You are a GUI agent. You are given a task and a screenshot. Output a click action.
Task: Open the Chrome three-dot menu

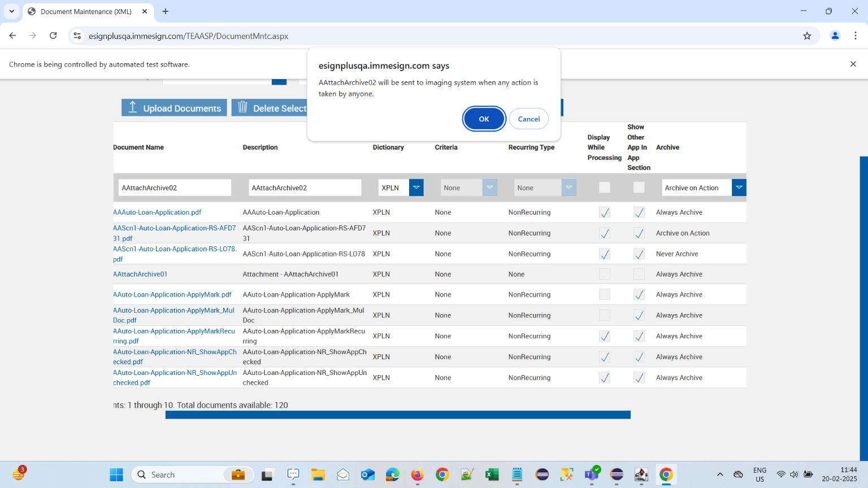point(856,36)
